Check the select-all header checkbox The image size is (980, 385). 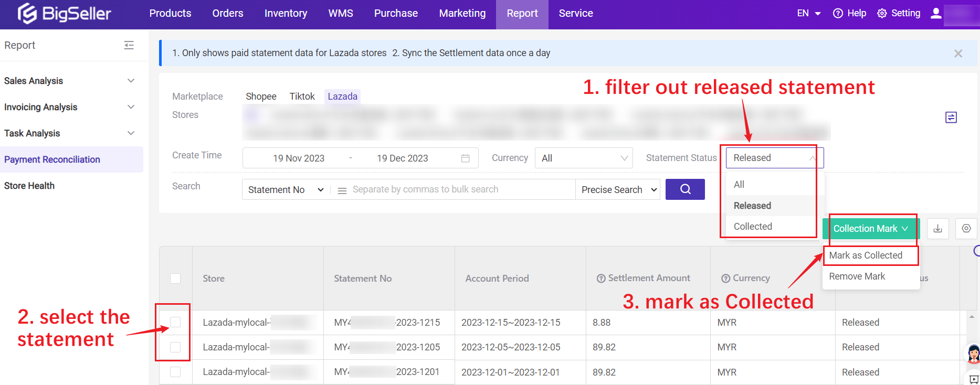[x=175, y=279]
